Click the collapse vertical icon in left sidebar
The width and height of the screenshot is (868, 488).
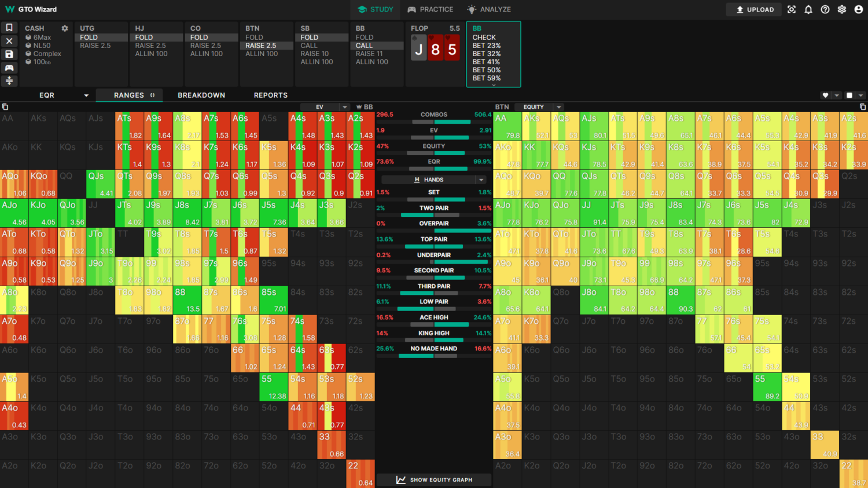coord(9,81)
